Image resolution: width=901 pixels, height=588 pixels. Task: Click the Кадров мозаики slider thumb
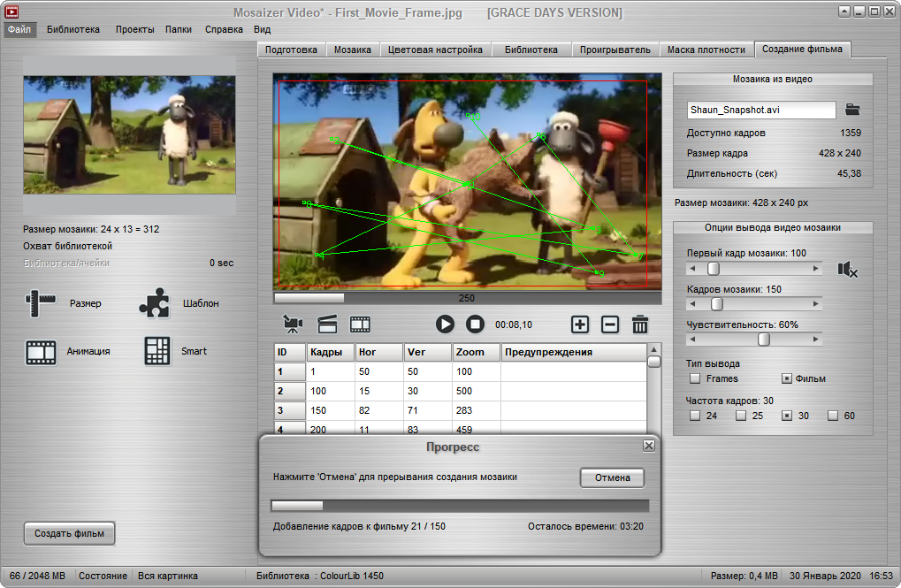716,303
